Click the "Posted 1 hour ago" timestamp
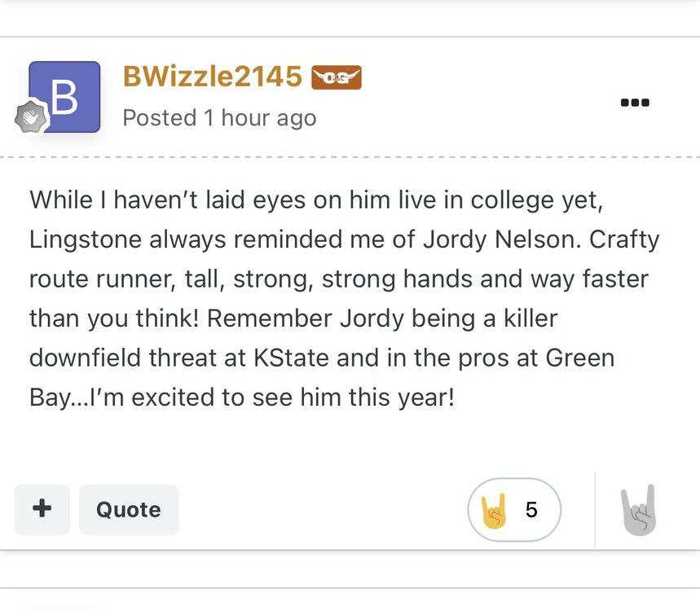This screenshot has width=700, height=611. click(219, 118)
